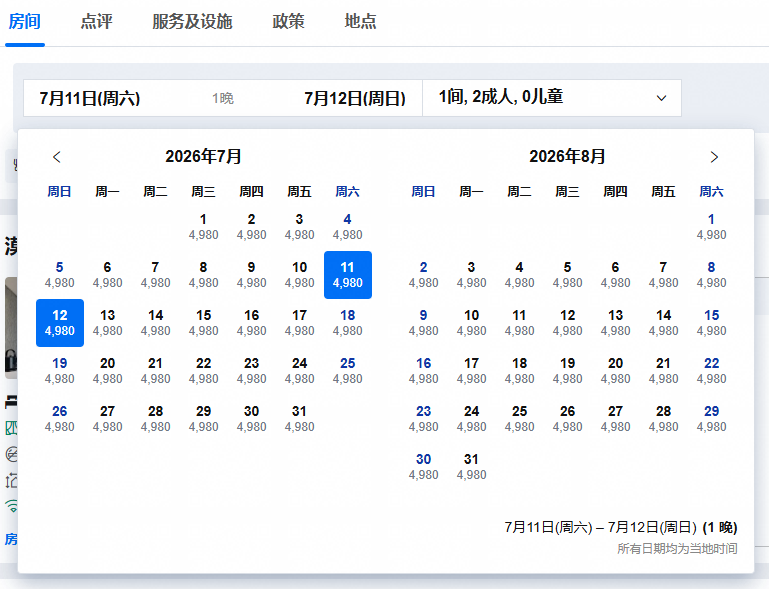Select August 2 in the calendar
The height and width of the screenshot is (589, 769).
(x=423, y=275)
